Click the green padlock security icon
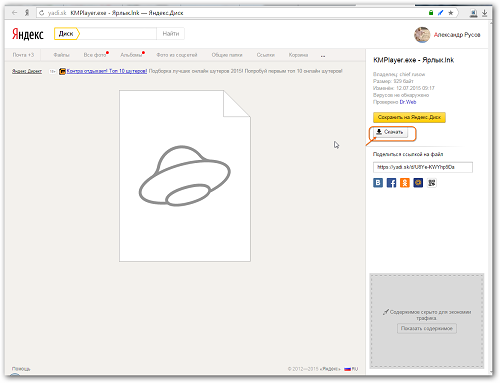Image resolution: width=500 pixels, height=383 pixels. pyautogui.click(x=431, y=13)
